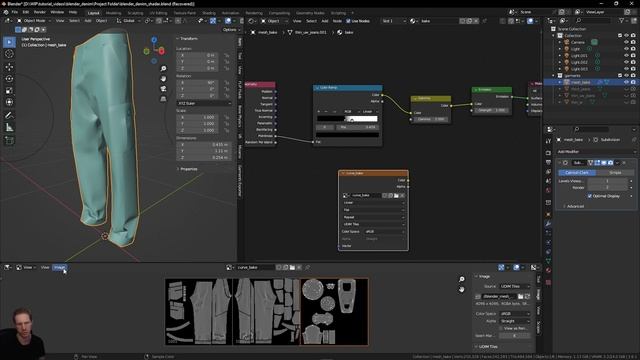Switch to the Layout workspace tab
Viewport: 640px width, 360px height.
(x=93, y=13)
